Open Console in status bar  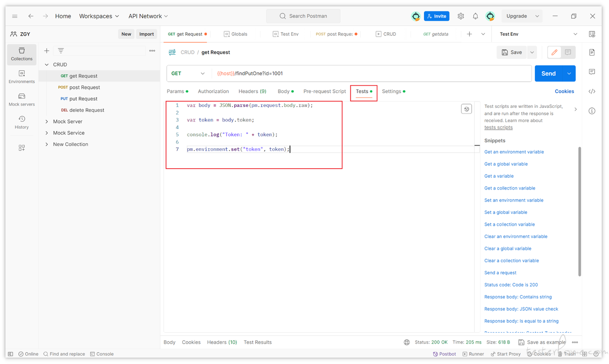(x=102, y=354)
